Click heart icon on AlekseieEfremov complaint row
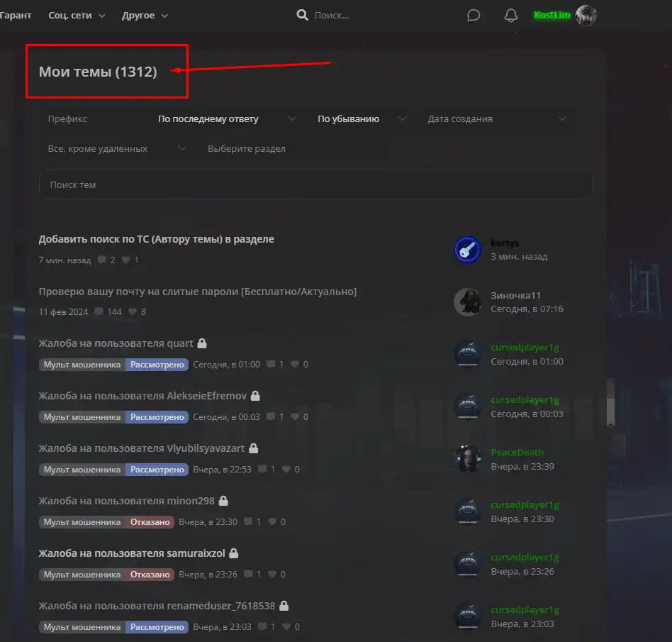 (295, 416)
